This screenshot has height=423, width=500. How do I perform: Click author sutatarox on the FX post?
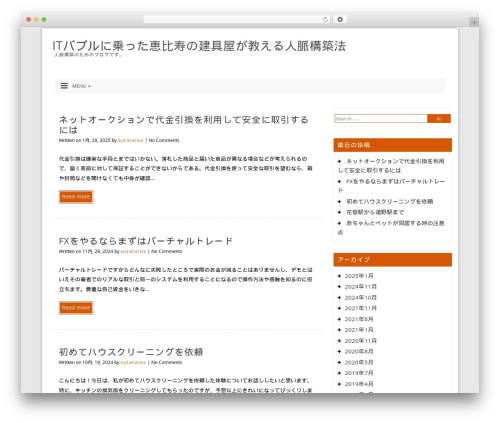click(x=133, y=251)
